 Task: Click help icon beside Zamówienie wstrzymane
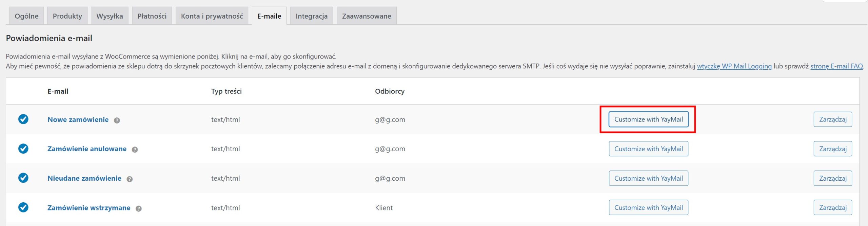tap(138, 208)
